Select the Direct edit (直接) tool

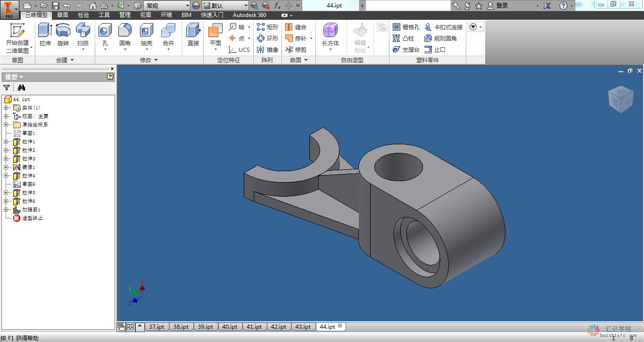tap(193, 35)
